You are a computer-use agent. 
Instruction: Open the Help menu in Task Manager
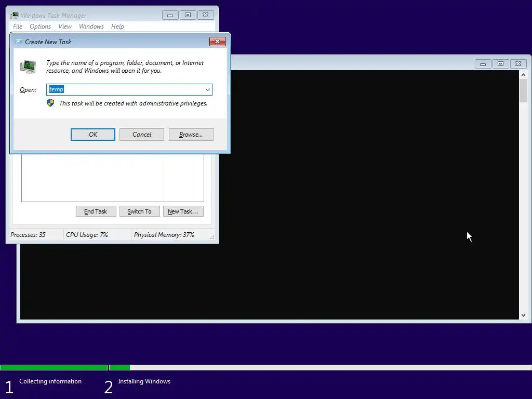pyautogui.click(x=117, y=26)
